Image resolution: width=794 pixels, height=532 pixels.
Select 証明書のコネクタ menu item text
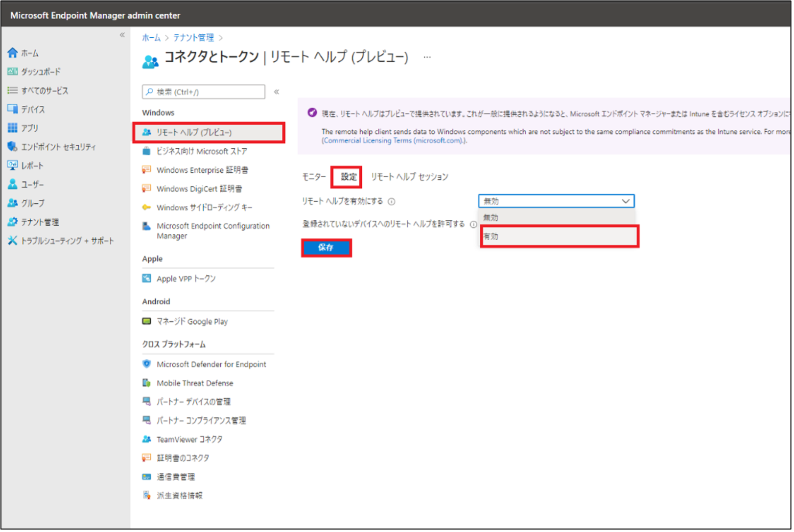pyautogui.click(x=183, y=459)
